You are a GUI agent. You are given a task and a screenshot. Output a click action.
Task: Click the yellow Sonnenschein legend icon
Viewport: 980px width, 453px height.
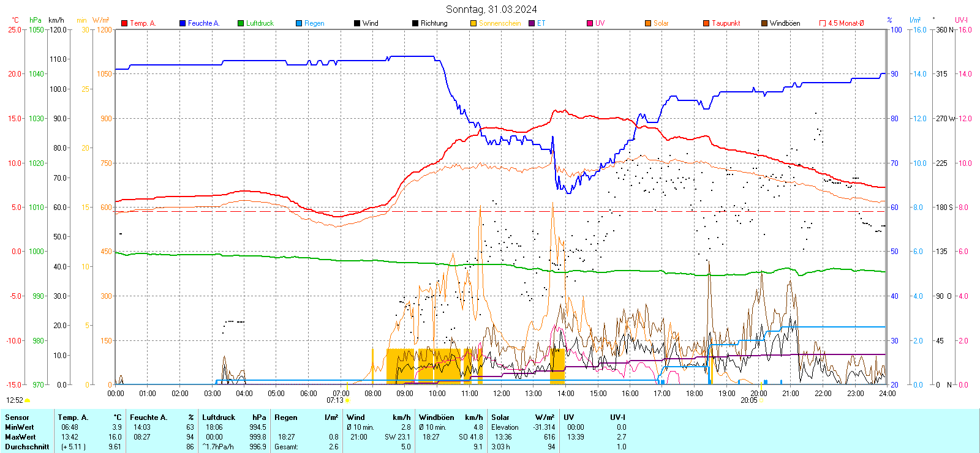click(473, 23)
